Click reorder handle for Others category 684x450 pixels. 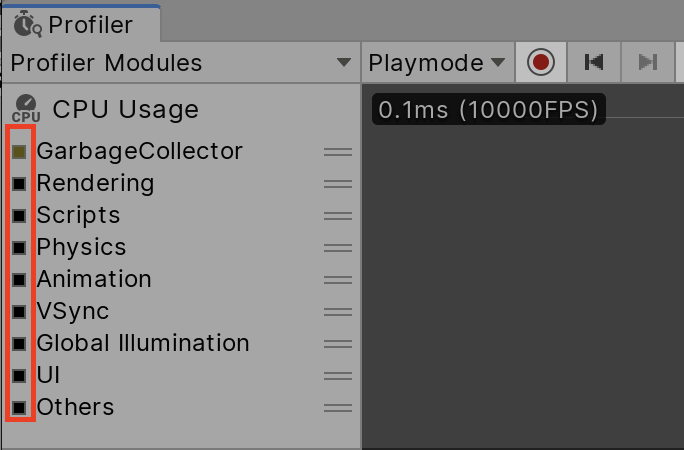[x=338, y=408]
